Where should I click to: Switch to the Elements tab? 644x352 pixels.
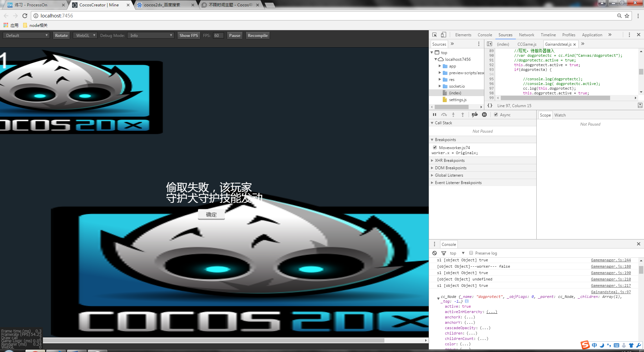click(x=463, y=35)
